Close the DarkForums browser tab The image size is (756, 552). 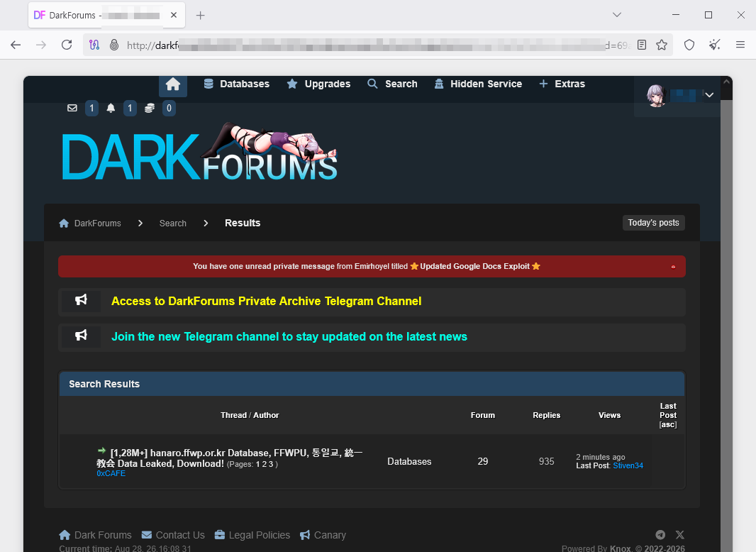point(174,15)
